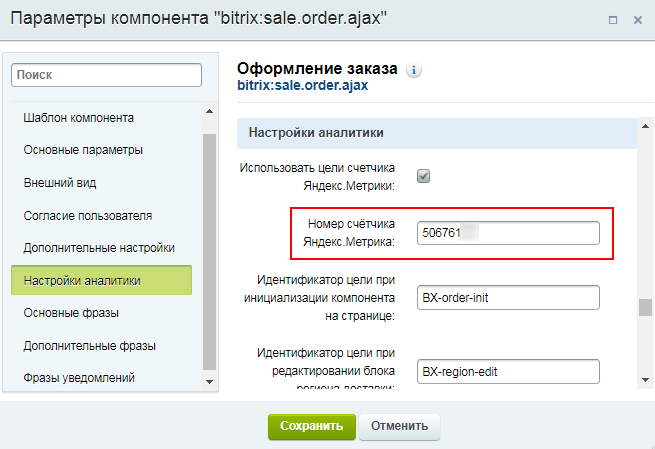
Task: Open Фразы уведомлений section
Action: [x=78, y=377]
